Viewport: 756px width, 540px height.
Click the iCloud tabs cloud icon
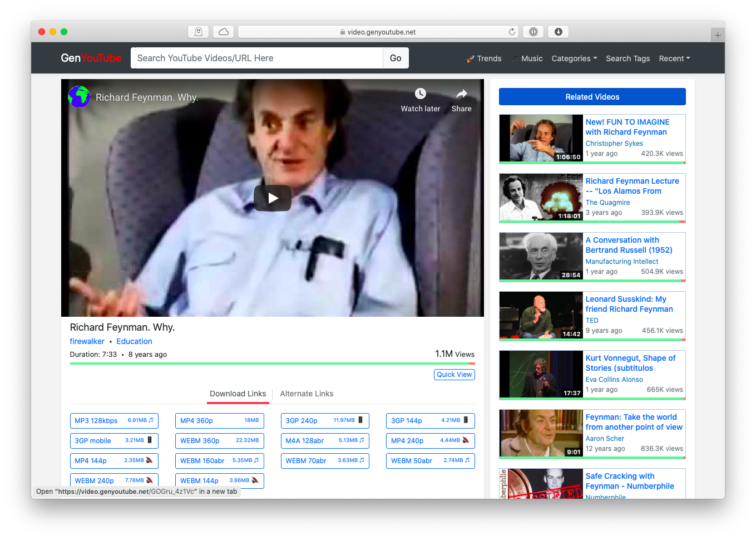click(x=224, y=32)
